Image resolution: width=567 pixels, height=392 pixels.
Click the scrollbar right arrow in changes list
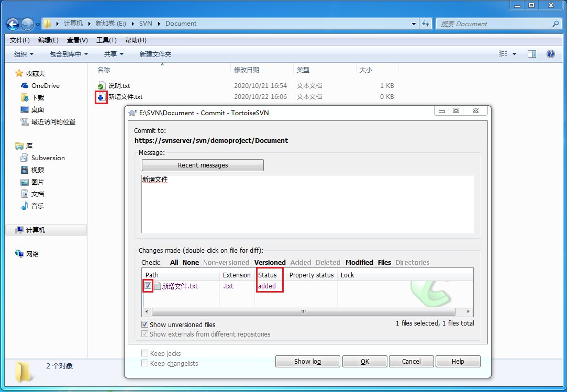pos(468,311)
